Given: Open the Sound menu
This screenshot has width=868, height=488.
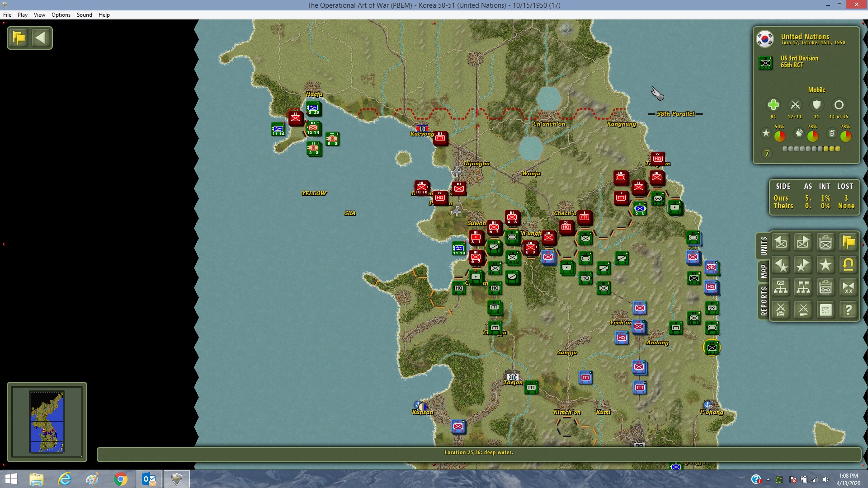Looking at the screenshot, I should pos(85,15).
